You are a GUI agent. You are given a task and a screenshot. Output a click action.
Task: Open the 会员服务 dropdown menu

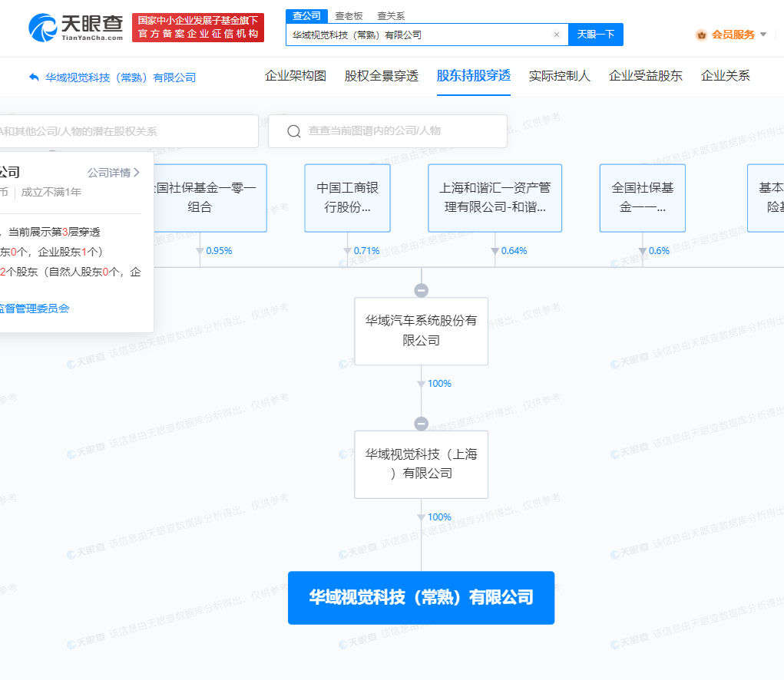[x=762, y=35]
